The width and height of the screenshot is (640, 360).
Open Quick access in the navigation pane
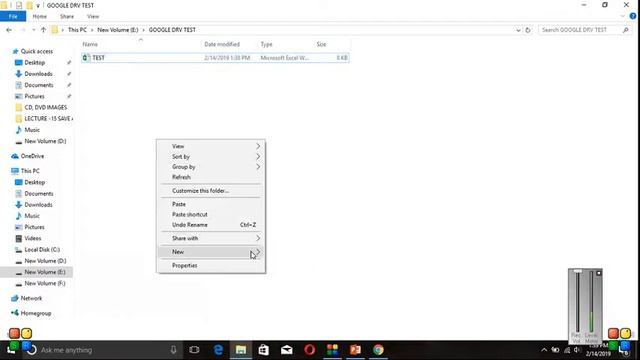(x=37, y=51)
